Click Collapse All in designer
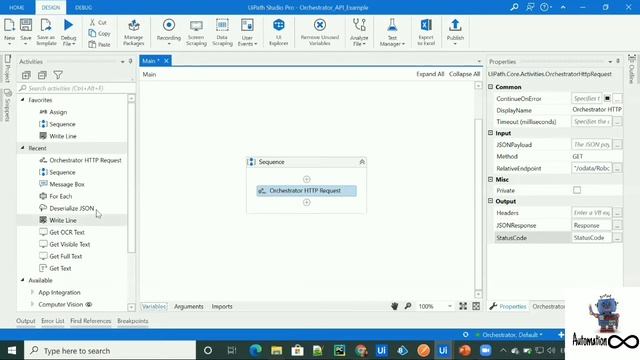 (x=464, y=74)
